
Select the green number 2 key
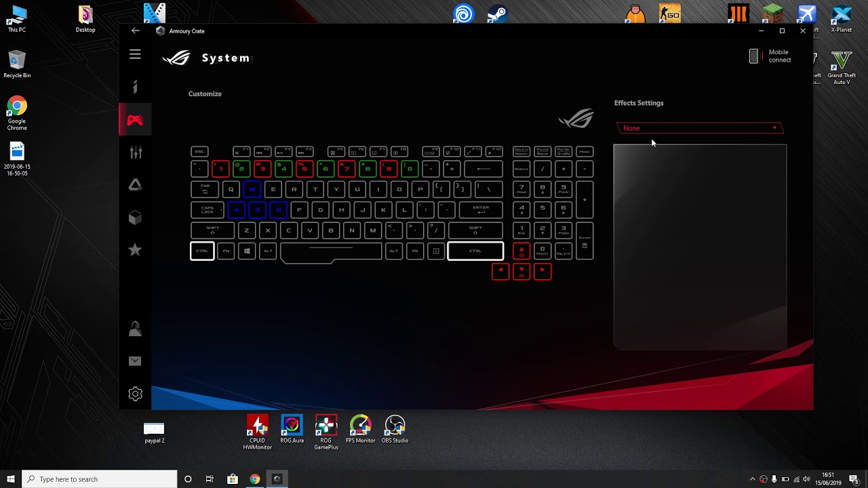pyautogui.click(x=241, y=169)
